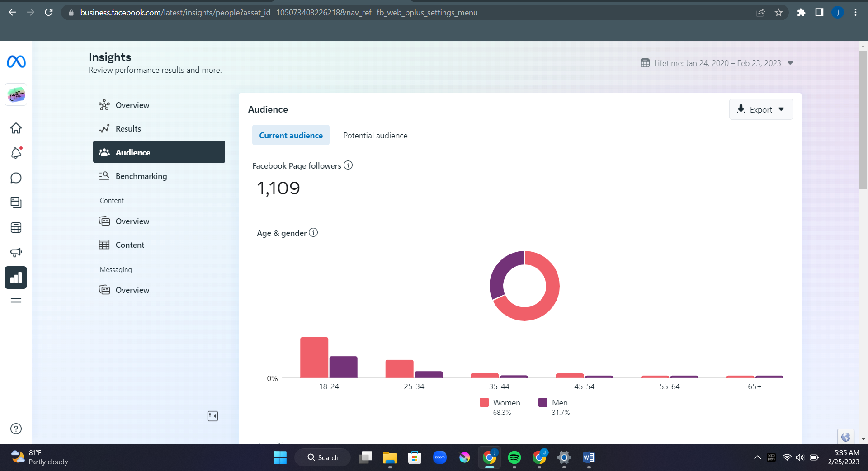Click the gender donut chart
868x471 pixels.
pyautogui.click(x=524, y=286)
